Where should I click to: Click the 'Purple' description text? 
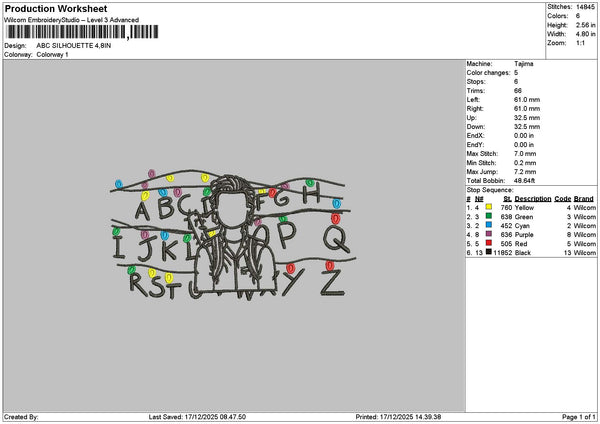tap(524, 235)
